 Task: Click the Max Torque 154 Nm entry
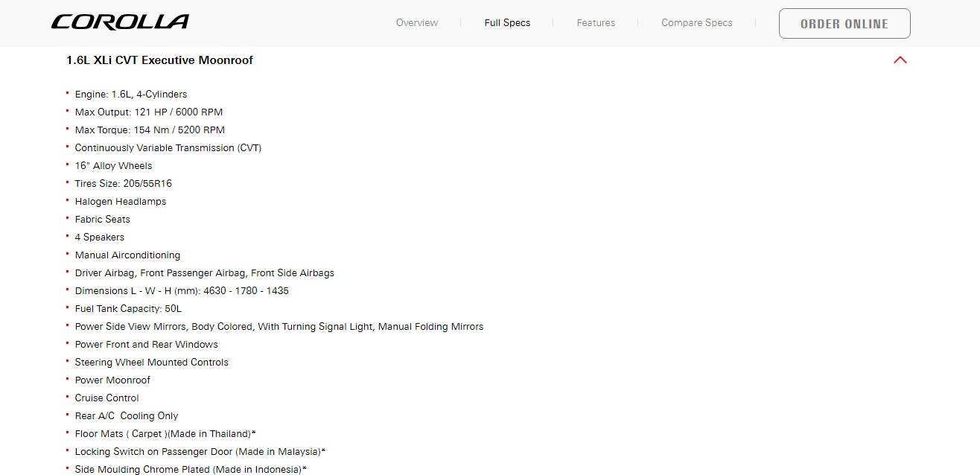point(150,130)
